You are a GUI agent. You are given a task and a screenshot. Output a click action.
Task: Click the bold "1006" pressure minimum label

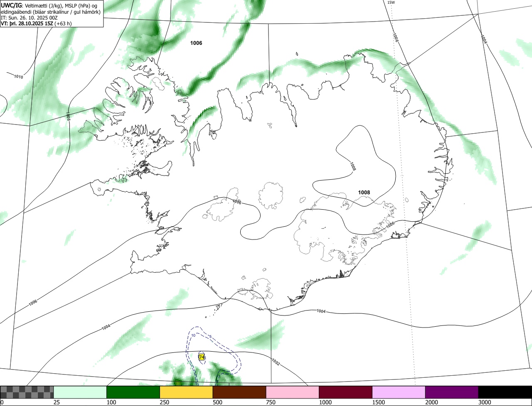(196, 43)
